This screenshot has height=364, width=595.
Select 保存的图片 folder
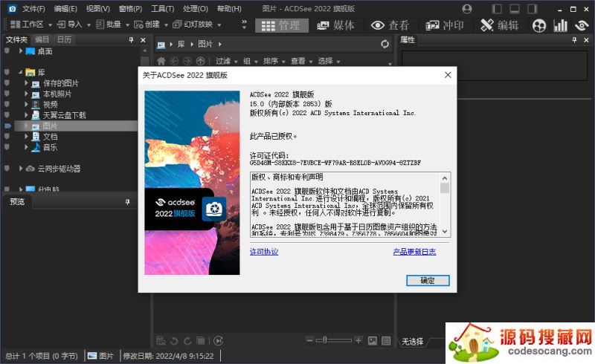61,83
